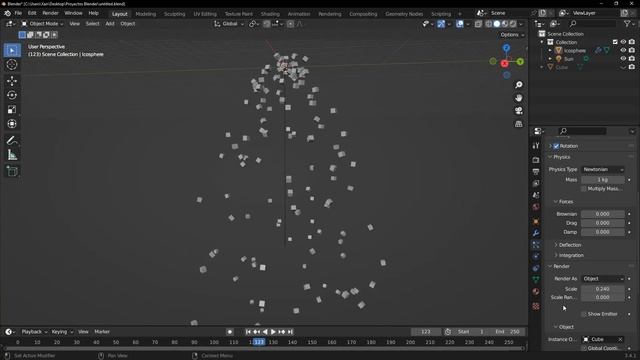Choose the Move tool
Image resolution: width=640 pixels, height=360 pixels.
12,81
